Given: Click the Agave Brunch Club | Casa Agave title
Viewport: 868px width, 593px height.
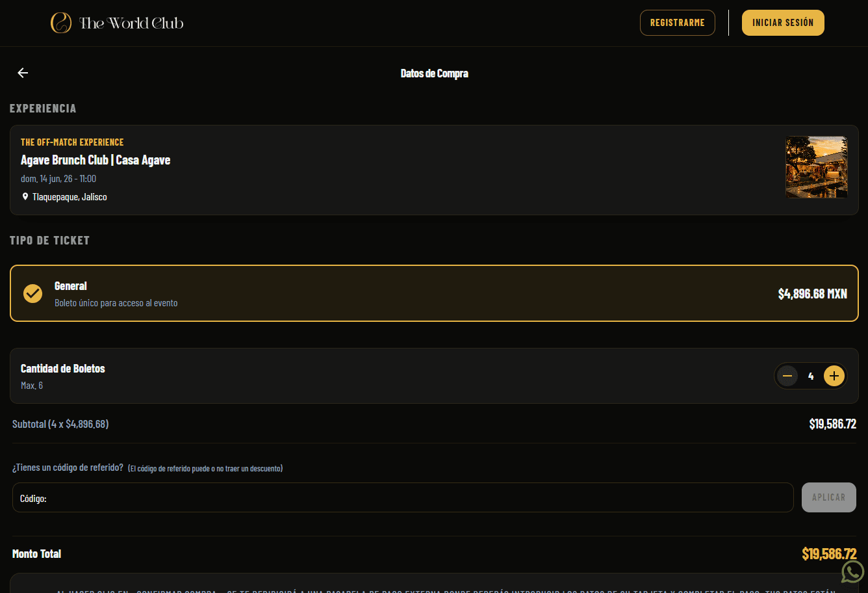Looking at the screenshot, I should (96, 160).
